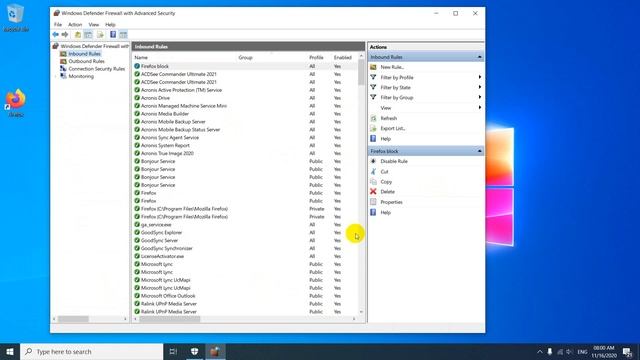This screenshot has height=360, width=640.
Task: Click the New Rule icon in Actions
Action: click(x=373, y=67)
